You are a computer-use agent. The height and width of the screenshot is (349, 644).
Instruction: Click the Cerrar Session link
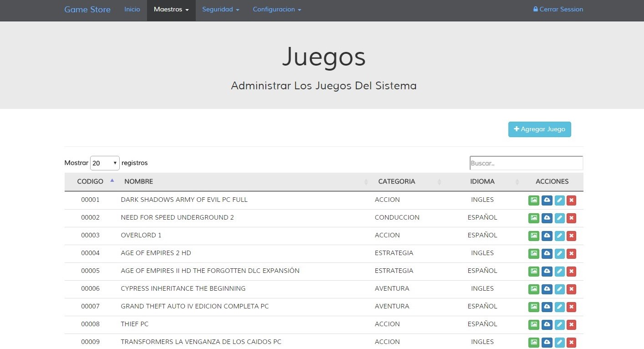(558, 10)
